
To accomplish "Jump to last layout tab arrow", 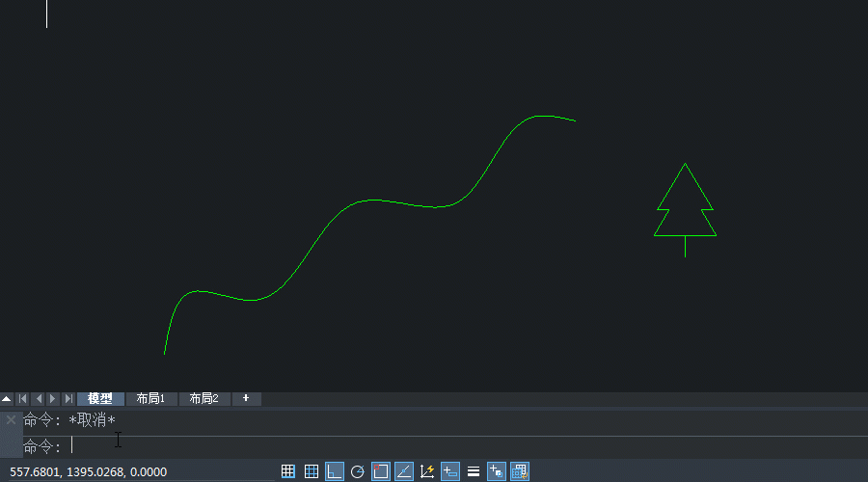I will (68, 398).
